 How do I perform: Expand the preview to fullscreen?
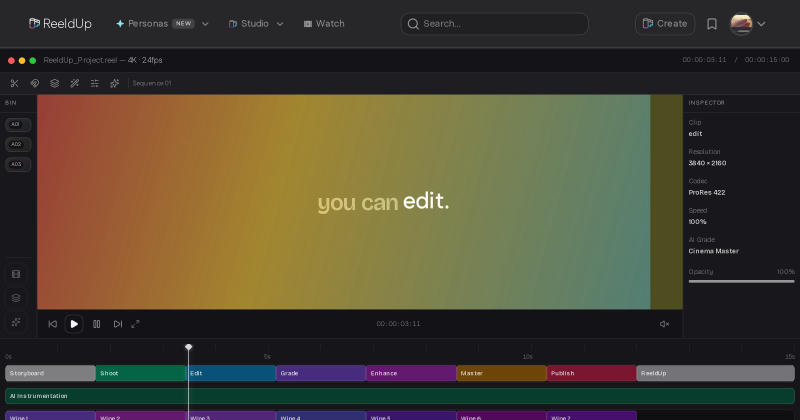click(135, 324)
